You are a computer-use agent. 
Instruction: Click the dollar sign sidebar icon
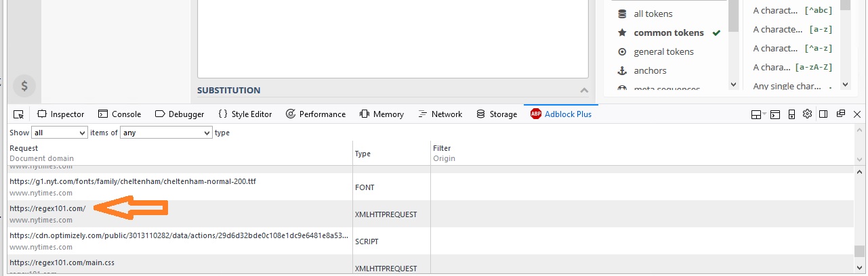[x=24, y=86]
